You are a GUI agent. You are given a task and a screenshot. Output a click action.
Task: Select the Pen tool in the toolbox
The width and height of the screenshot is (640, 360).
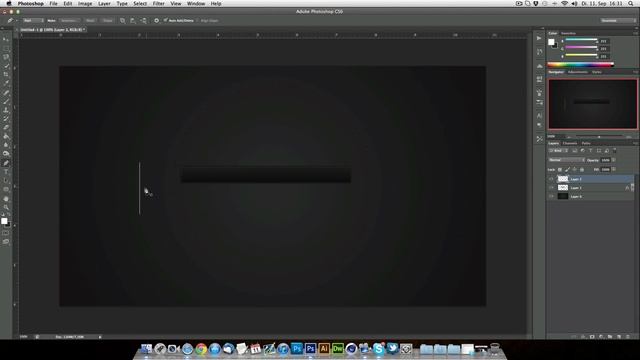coord(6,163)
